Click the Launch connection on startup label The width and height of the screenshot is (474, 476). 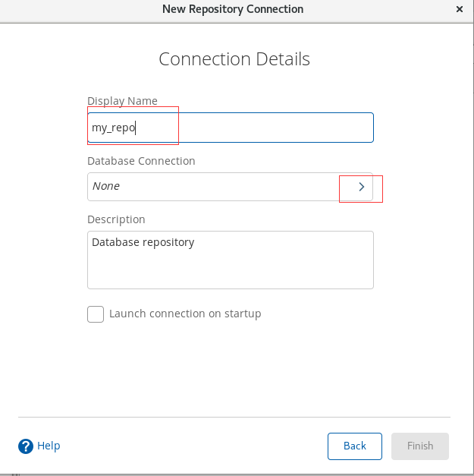point(185,314)
